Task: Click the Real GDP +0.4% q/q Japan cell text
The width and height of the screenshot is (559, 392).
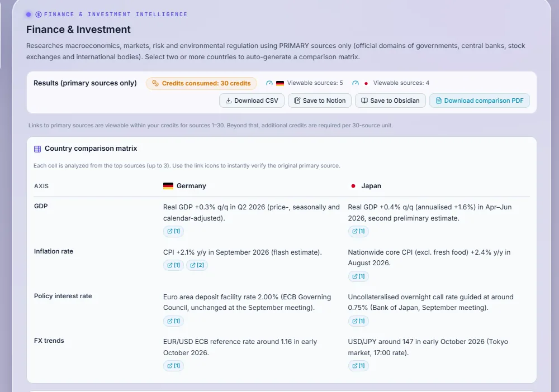Action: (x=429, y=213)
